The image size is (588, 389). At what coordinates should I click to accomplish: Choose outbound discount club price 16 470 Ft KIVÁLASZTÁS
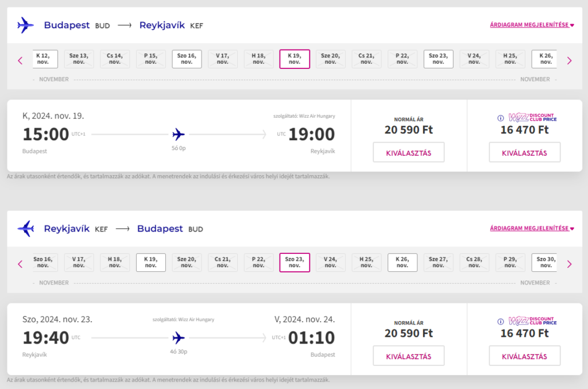click(525, 152)
